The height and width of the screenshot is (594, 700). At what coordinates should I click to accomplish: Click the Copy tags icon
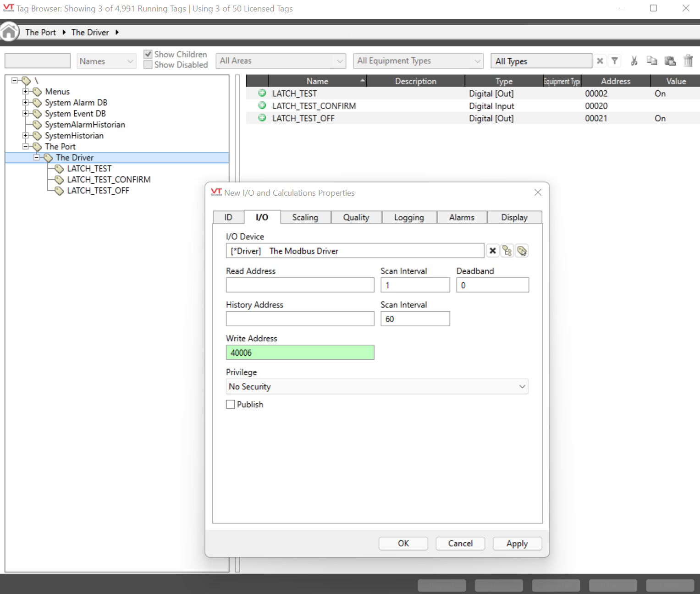point(652,61)
